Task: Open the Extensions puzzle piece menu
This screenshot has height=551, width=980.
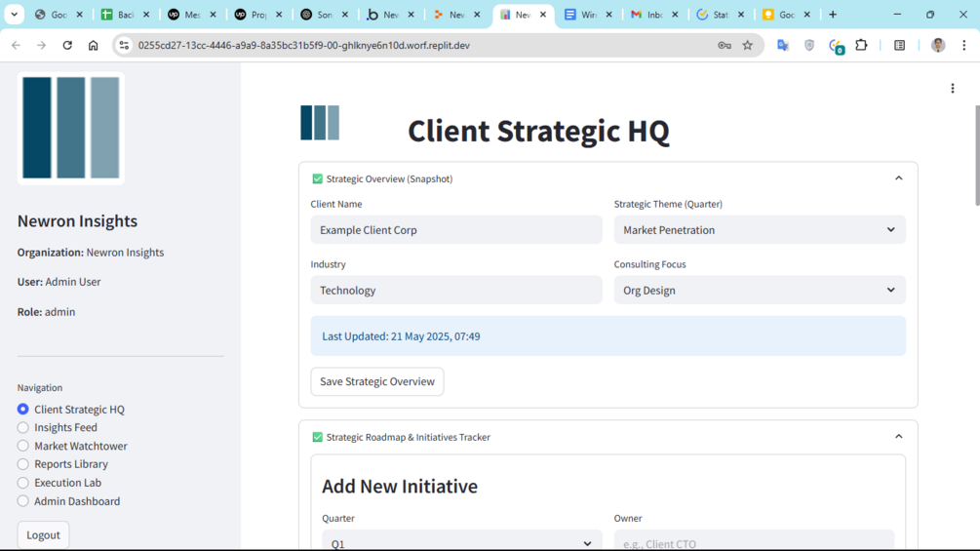Action: (861, 45)
